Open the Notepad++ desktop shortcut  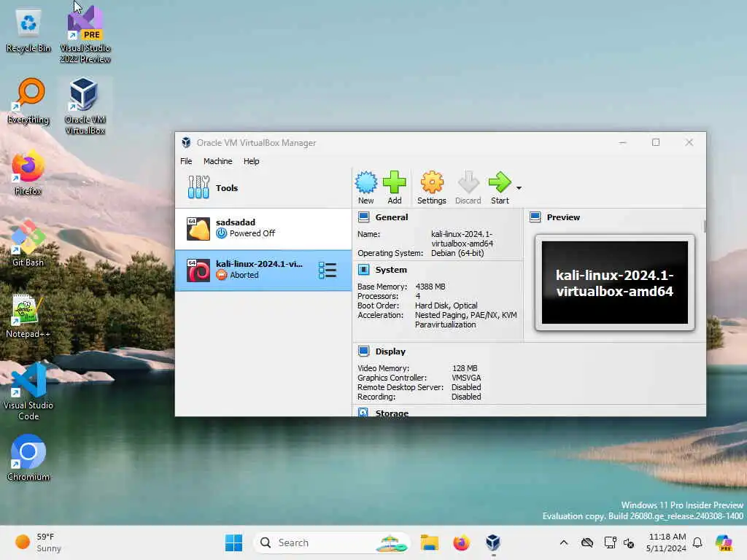(x=28, y=316)
